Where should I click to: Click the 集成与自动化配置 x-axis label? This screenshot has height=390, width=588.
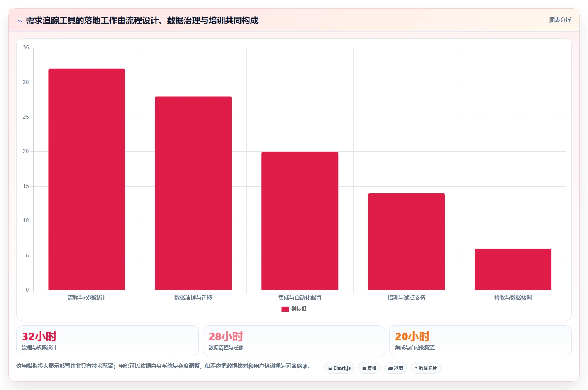300,297
